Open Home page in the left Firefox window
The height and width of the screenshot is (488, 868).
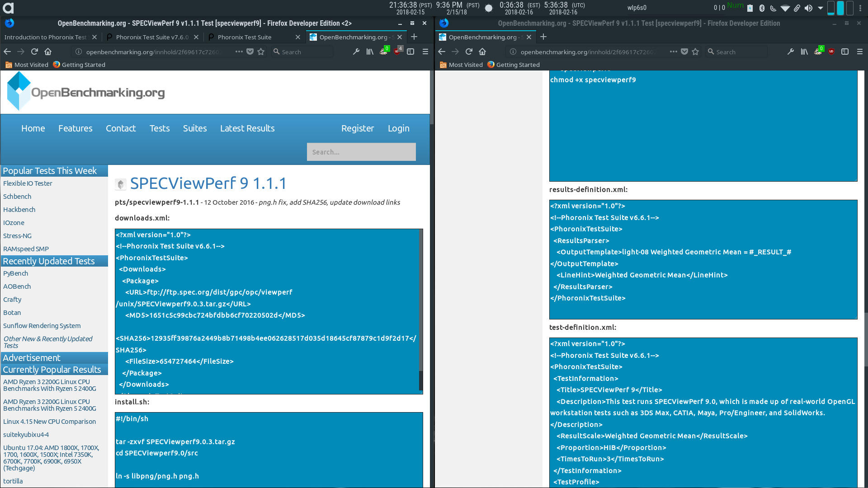[48, 52]
